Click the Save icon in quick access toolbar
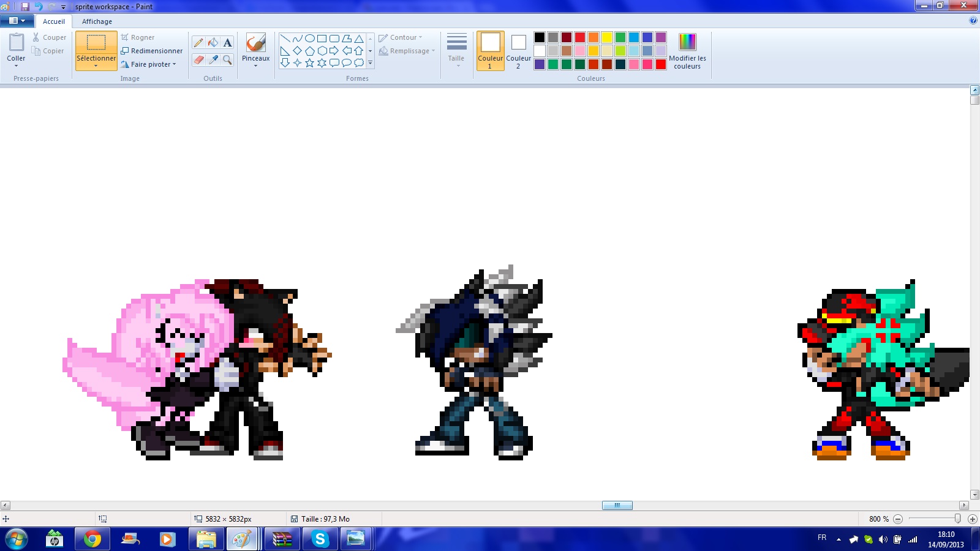 pos(25,6)
